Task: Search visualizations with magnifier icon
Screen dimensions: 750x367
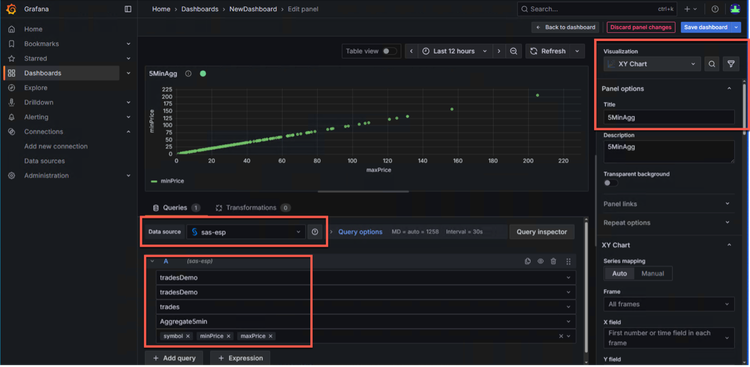Action: (x=712, y=64)
